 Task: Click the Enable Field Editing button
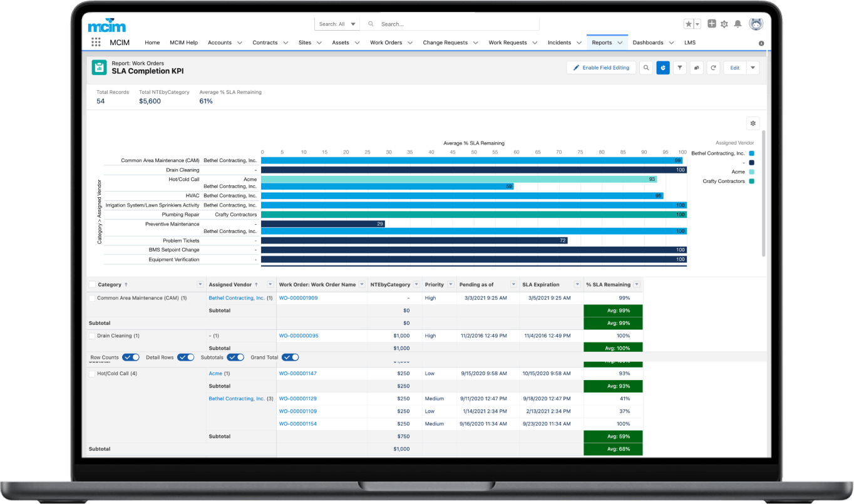pyautogui.click(x=601, y=68)
